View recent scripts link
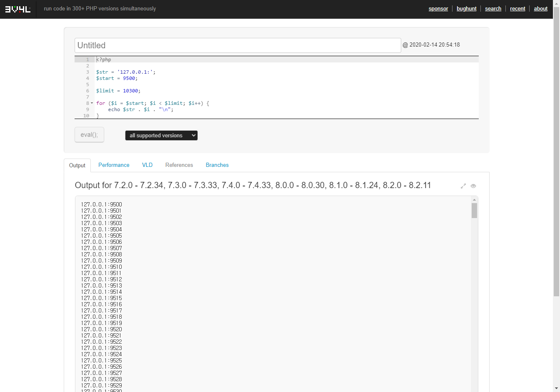Image resolution: width=560 pixels, height=392 pixels. click(517, 9)
